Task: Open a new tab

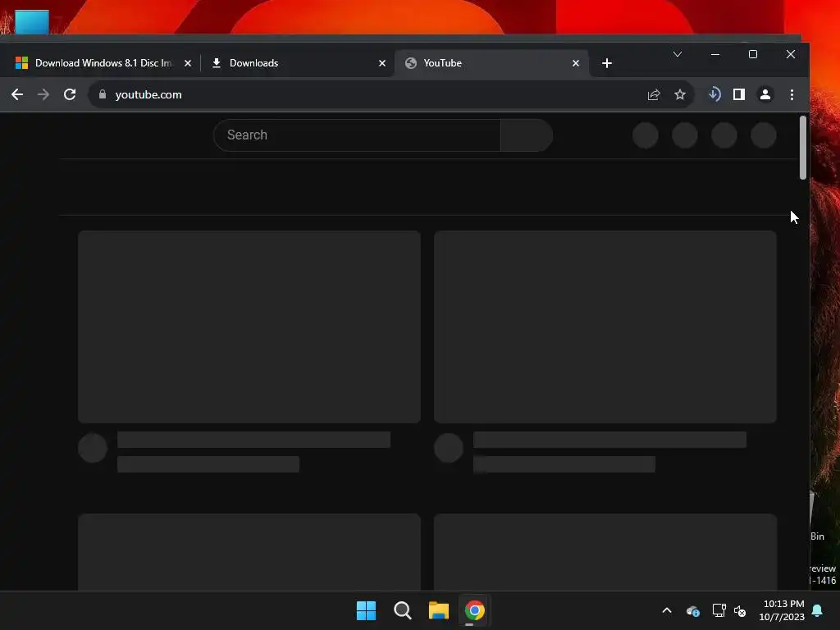Action: (606, 63)
